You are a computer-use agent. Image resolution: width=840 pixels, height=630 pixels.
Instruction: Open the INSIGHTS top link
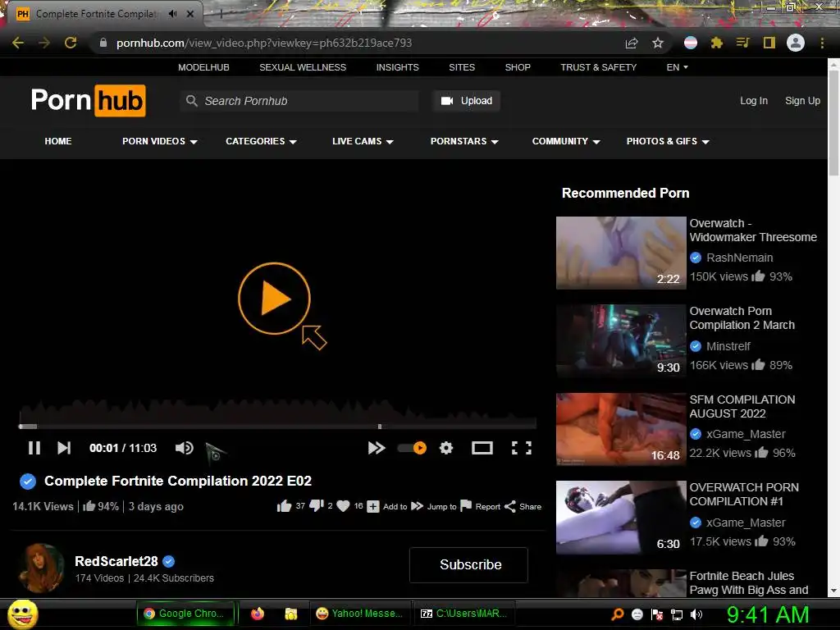pyautogui.click(x=398, y=67)
